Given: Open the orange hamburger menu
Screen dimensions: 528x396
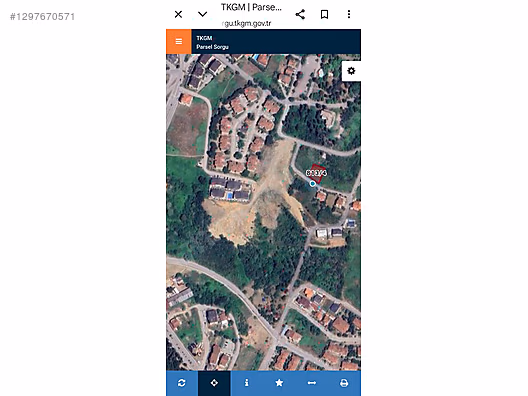Looking at the screenshot, I should [x=179, y=41].
